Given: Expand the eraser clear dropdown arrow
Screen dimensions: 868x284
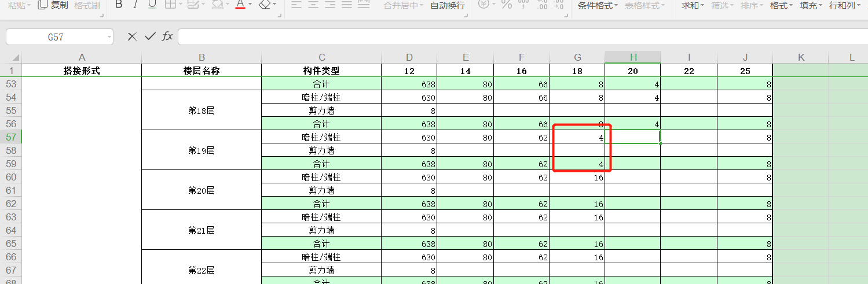Looking at the screenshot, I should tap(274, 5).
